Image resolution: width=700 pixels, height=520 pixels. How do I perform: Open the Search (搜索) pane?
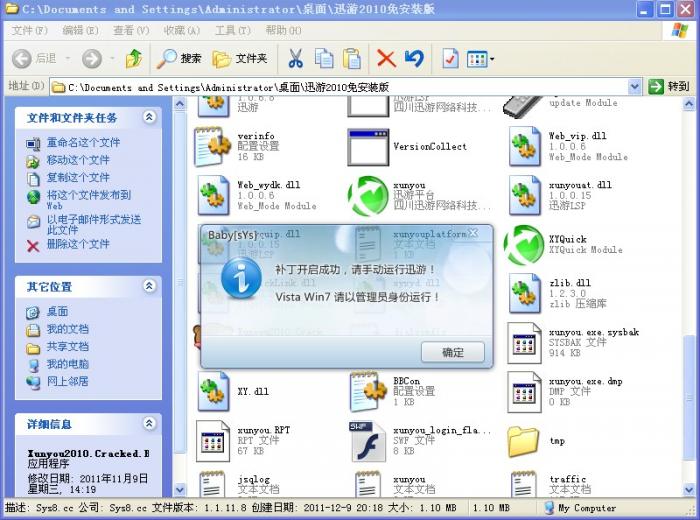(x=179, y=58)
